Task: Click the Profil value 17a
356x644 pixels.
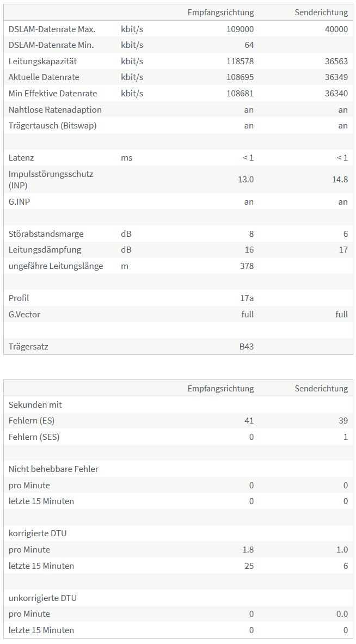Action: (x=247, y=298)
